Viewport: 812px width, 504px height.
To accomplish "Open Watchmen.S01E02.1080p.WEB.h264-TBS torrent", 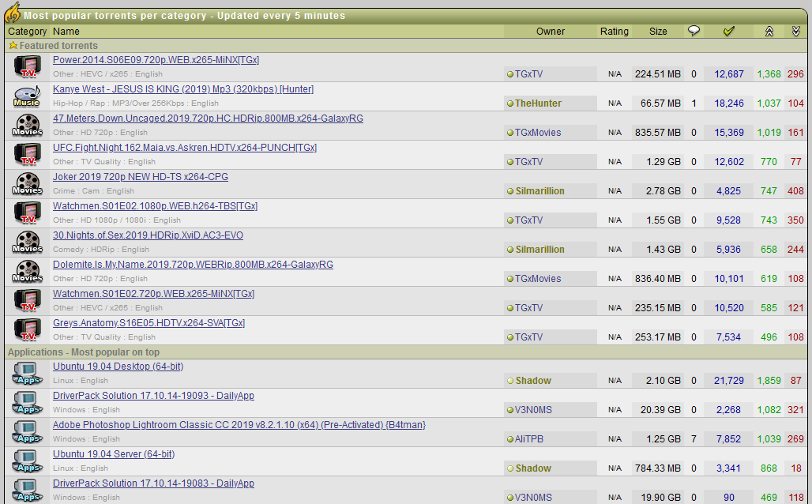I will [156, 206].
